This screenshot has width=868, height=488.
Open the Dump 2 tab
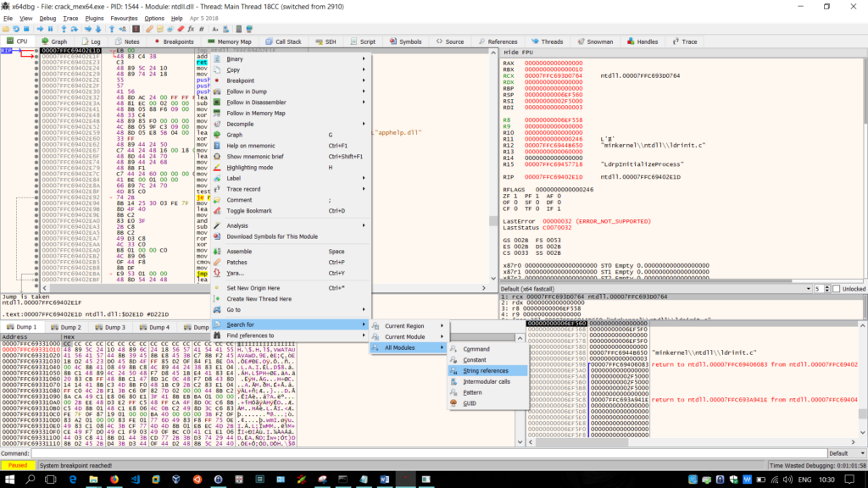[65, 326]
